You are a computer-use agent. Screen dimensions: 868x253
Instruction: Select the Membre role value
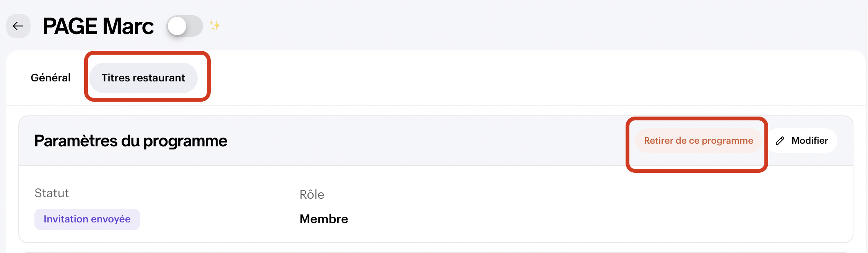(x=323, y=219)
